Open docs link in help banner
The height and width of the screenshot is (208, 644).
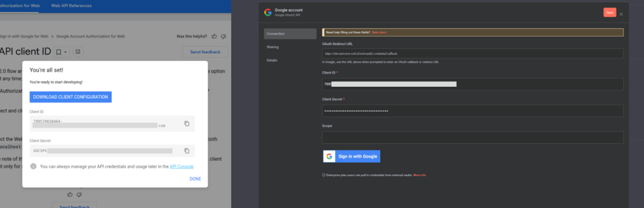(x=379, y=32)
